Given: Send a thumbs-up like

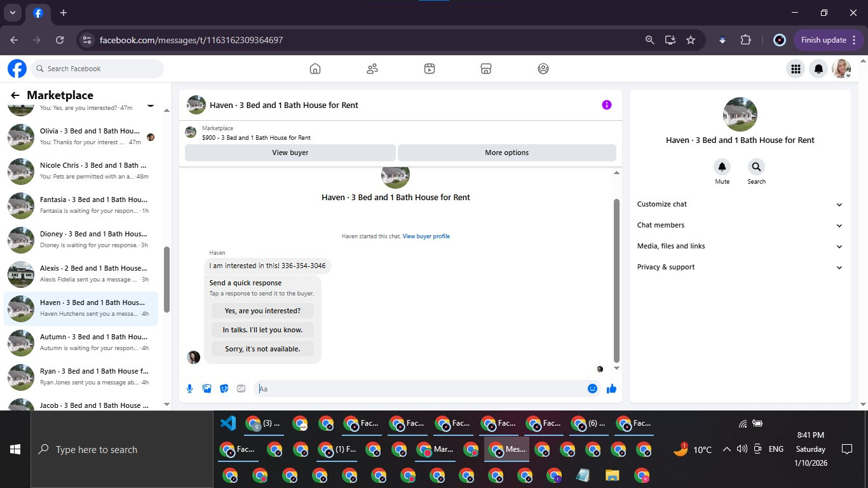Looking at the screenshot, I should click(x=611, y=388).
